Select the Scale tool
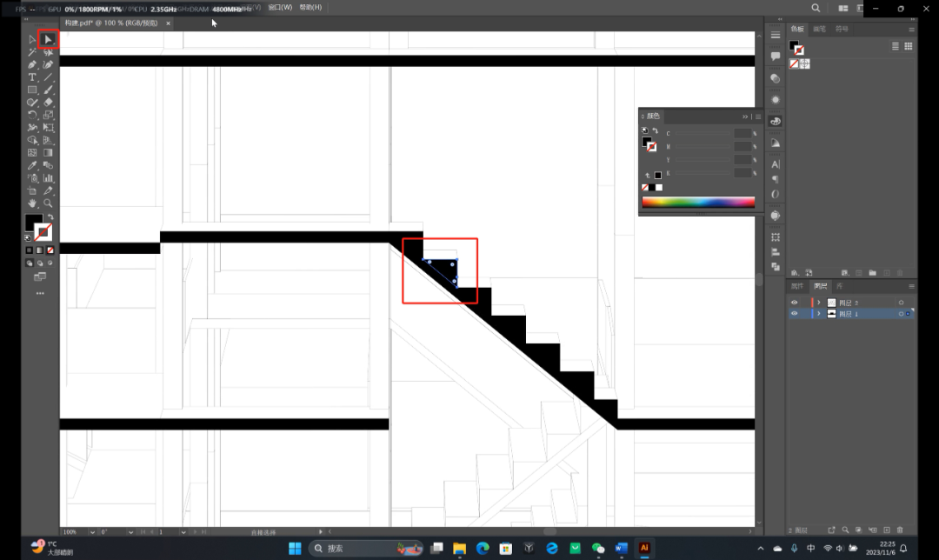Viewport: 939px width, 560px height. (x=49, y=115)
